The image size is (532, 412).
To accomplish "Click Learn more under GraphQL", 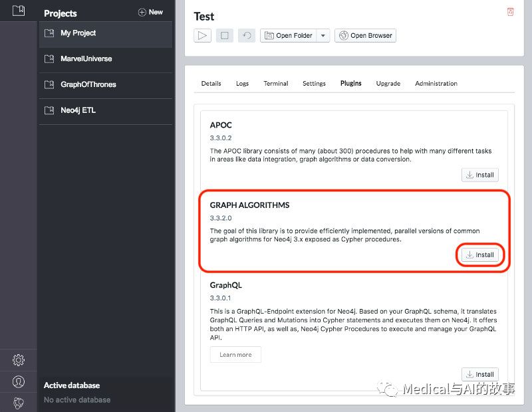I will click(235, 355).
